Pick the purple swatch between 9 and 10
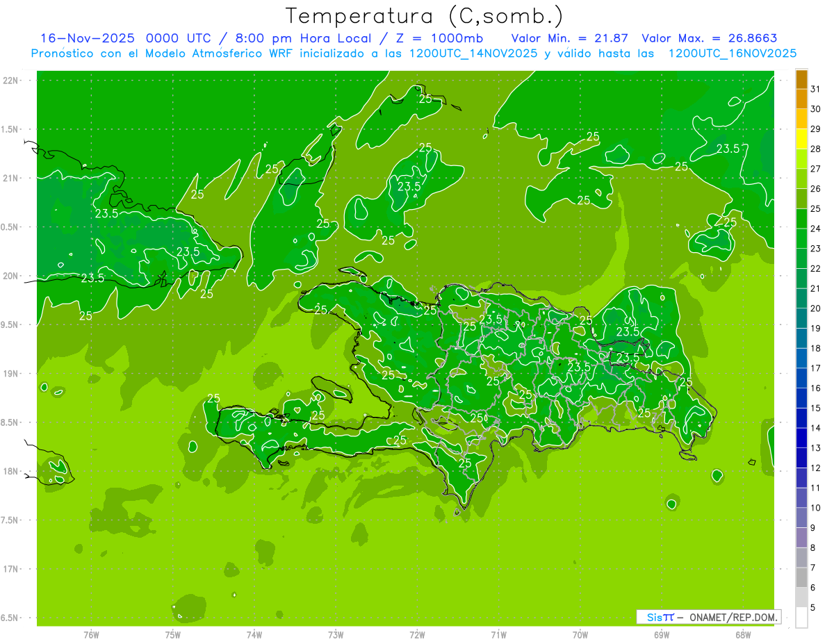This screenshot has width=834, height=644. [x=801, y=518]
